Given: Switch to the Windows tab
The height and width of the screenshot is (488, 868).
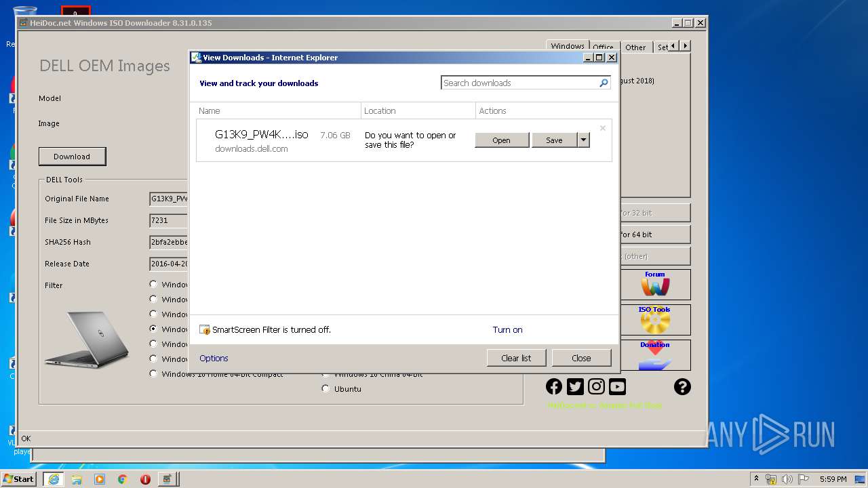Looking at the screenshot, I should pos(568,46).
